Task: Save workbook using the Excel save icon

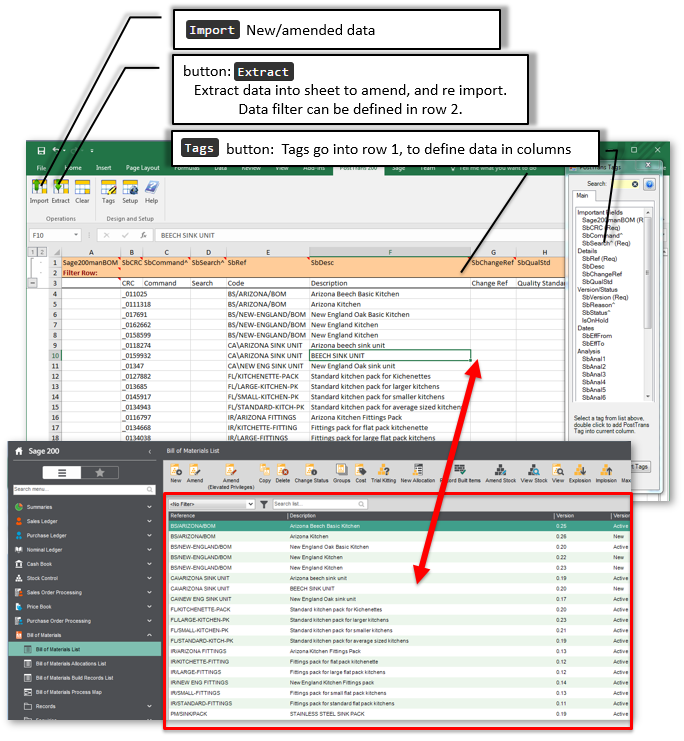Action: click(41, 151)
